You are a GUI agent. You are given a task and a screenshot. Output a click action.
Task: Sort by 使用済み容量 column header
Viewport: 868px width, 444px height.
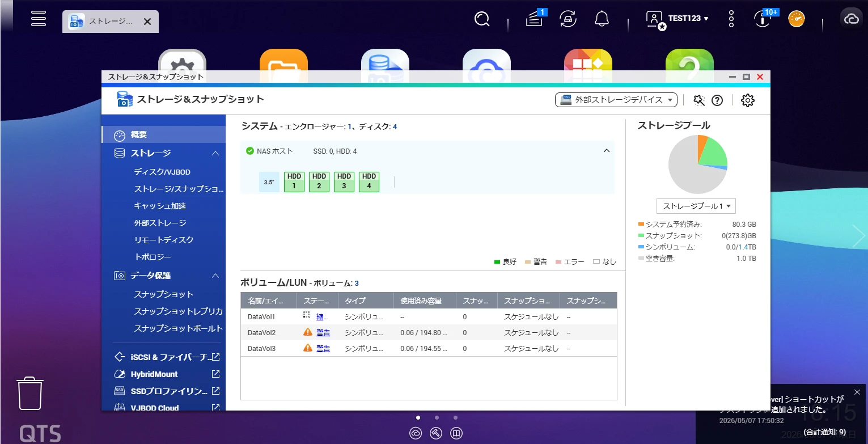point(425,301)
